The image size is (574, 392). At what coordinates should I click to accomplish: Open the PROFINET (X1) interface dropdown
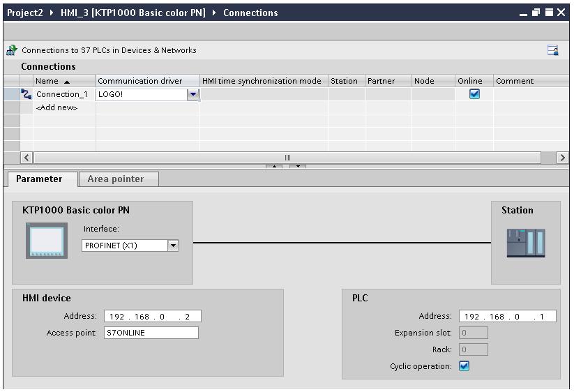click(173, 246)
